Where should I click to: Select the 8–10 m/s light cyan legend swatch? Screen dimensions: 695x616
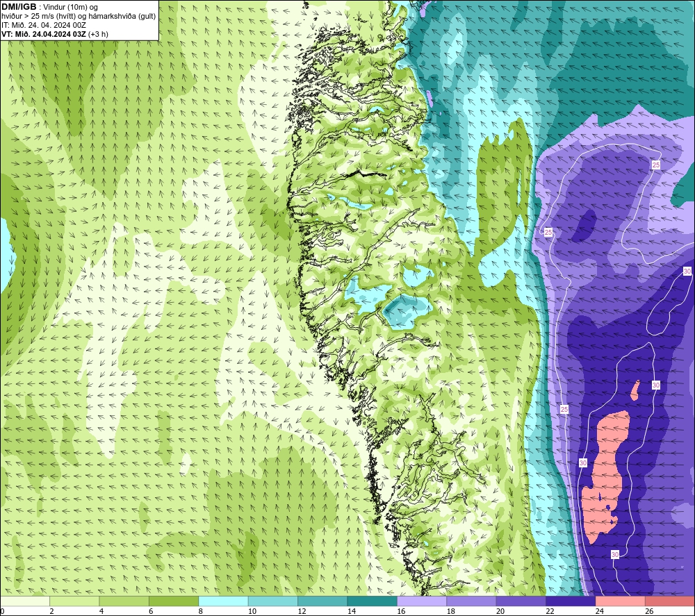click(x=223, y=601)
